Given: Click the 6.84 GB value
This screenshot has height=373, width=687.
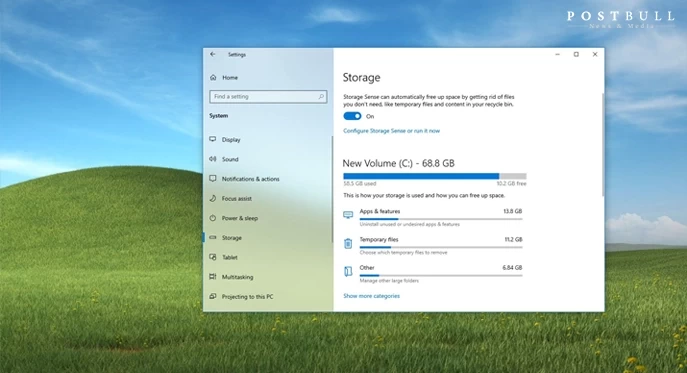Looking at the screenshot, I should (x=512, y=267).
